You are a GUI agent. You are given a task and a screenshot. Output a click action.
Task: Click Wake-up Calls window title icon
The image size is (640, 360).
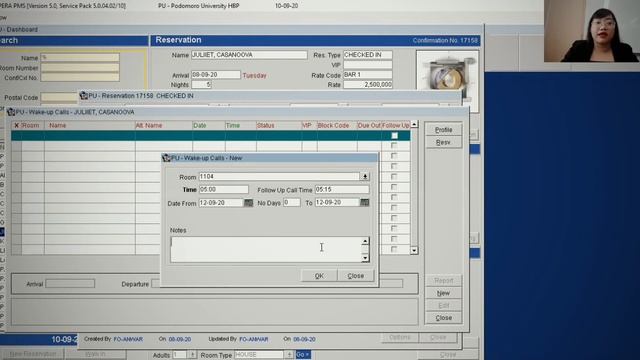click(11, 112)
